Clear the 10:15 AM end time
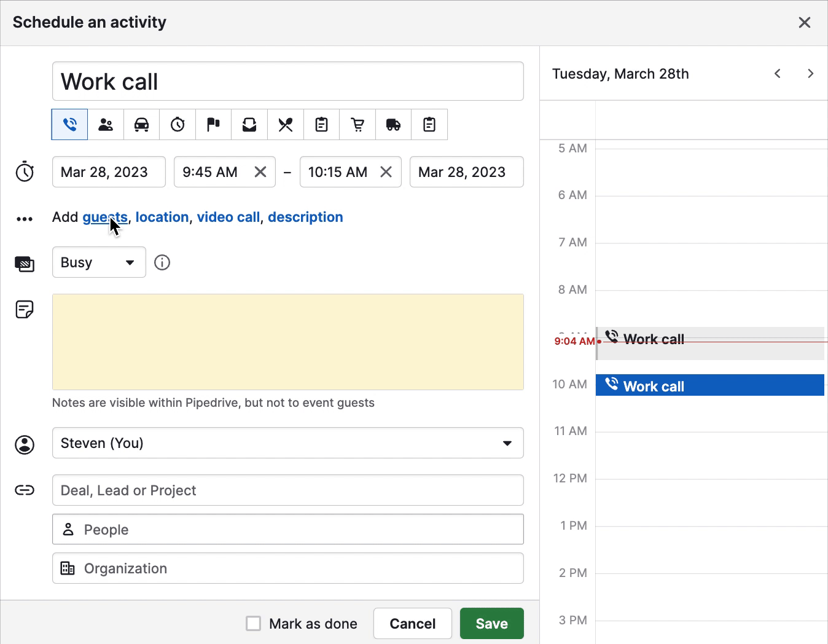This screenshot has width=828, height=644. [x=386, y=172]
